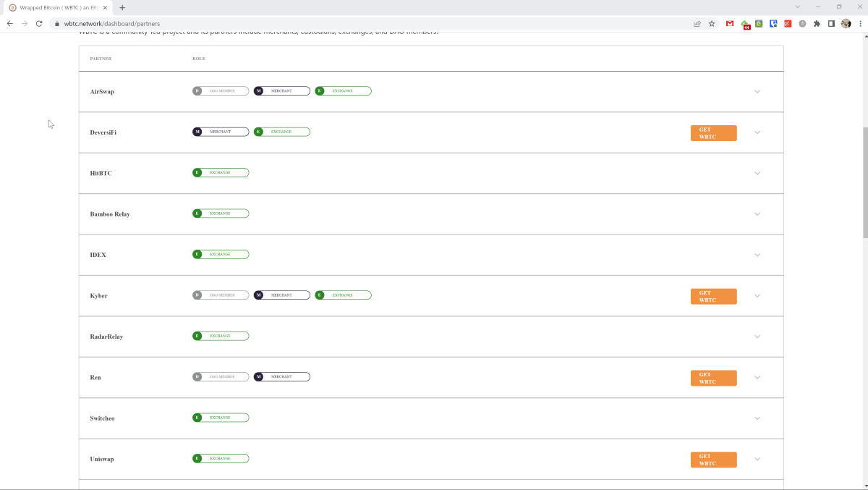868x490 pixels.
Task: Open the Chrome profile avatar
Action: (846, 23)
